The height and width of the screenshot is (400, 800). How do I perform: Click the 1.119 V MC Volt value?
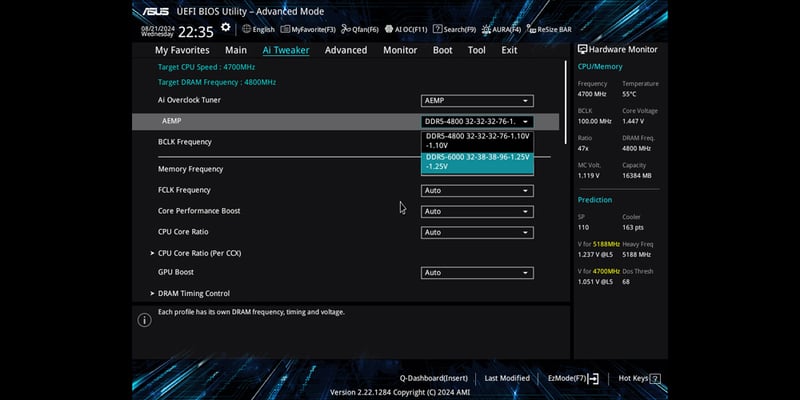(x=588, y=176)
